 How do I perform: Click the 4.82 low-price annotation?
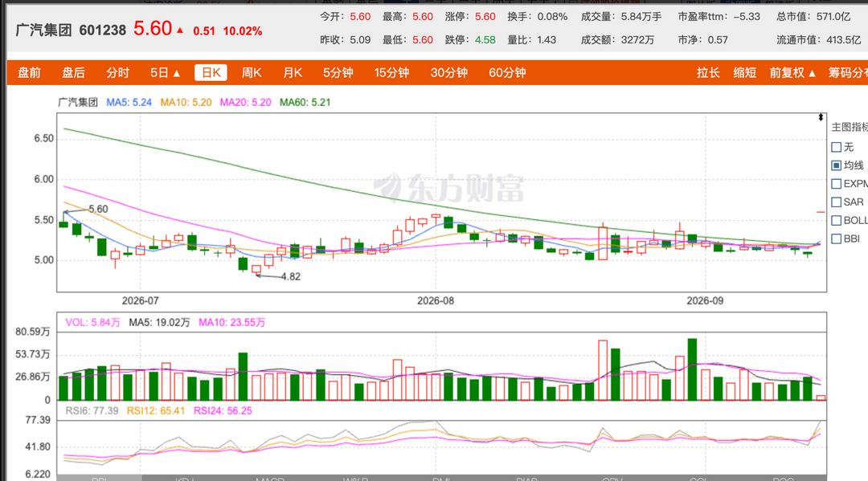click(291, 277)
